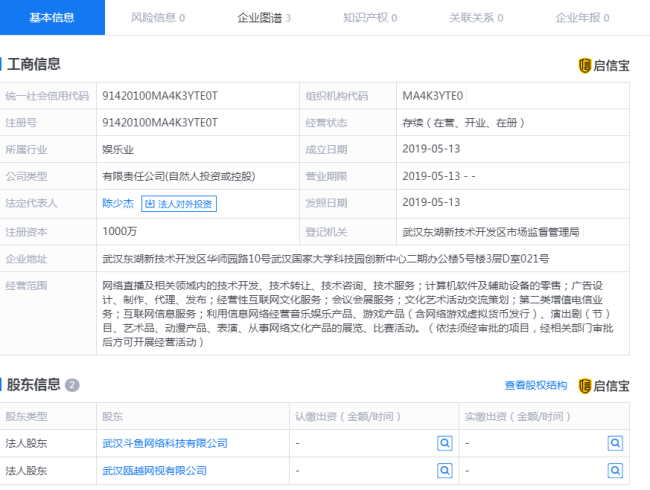
Task: Click the 注册资本 label cell
Action: click(48, 232)
